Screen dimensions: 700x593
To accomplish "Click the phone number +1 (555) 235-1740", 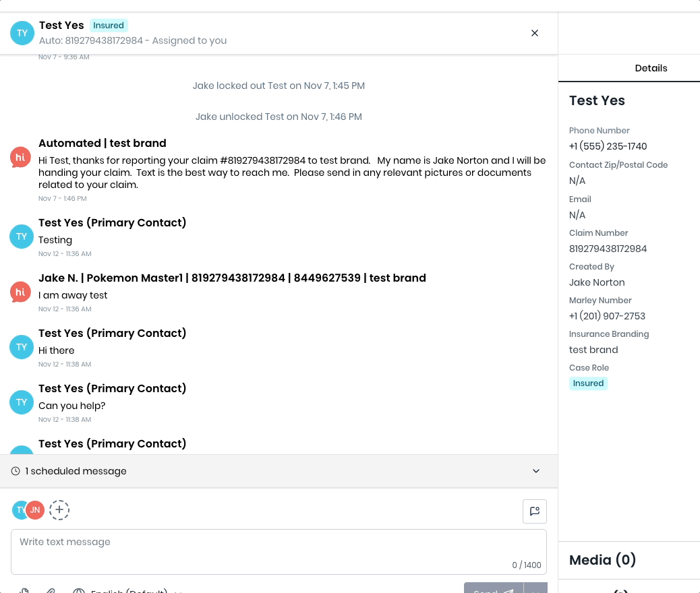I will coord(608,146).
